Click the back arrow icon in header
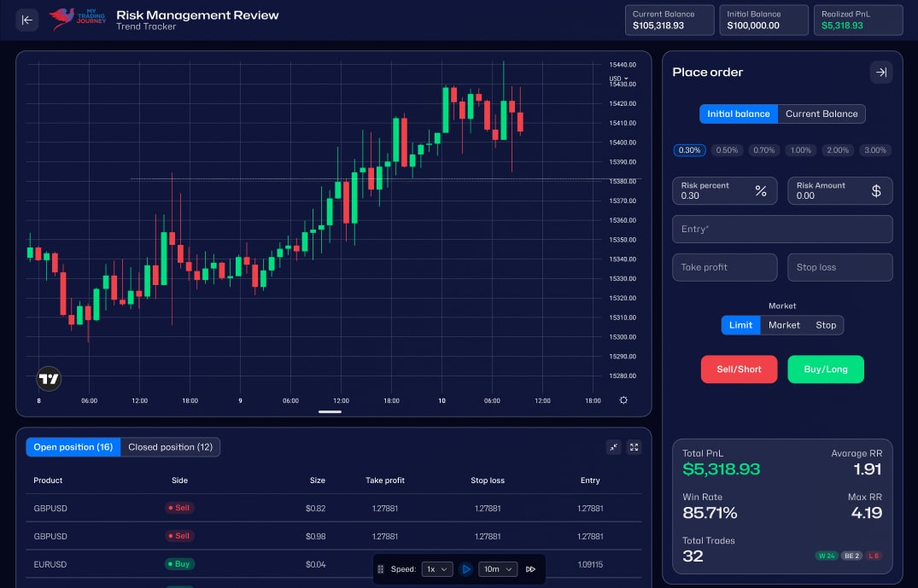Image resolution: width=918 pixels, height=588 pixels. (x=27, y=20)
